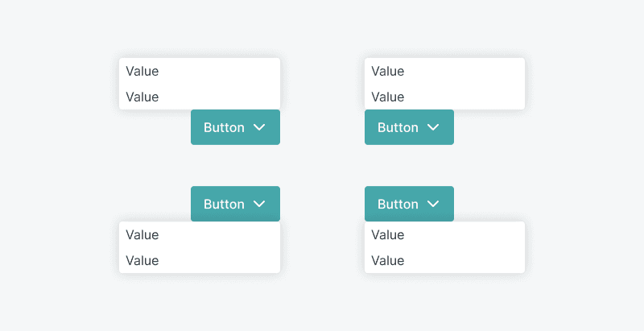Click empty right side of lower-right menu panel
Image resolution: width=644 pixels, height=331 pixels.
tap(487, 248)
